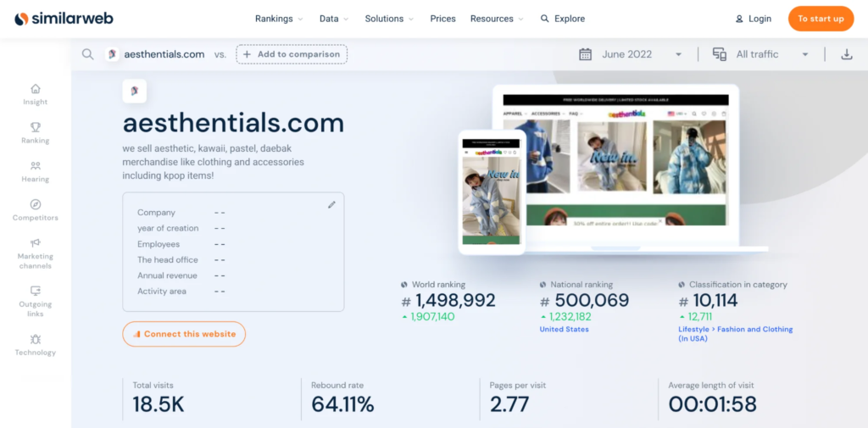The height and width of the screenshot is (428, 868).
Task: Click the search magnifier beside aesthentials.com
Action: [87, 54]
